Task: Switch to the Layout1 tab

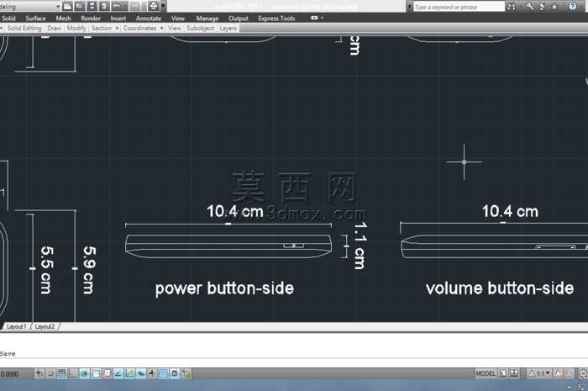Action: tap(17, 326)
